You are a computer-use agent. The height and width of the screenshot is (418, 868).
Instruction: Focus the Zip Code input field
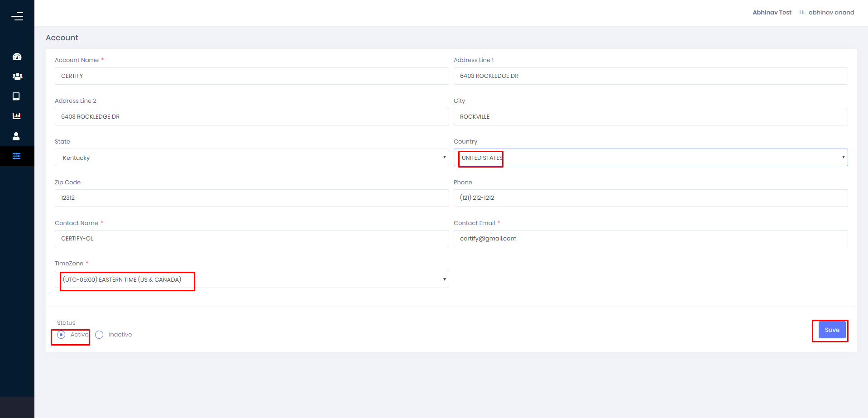252,198
